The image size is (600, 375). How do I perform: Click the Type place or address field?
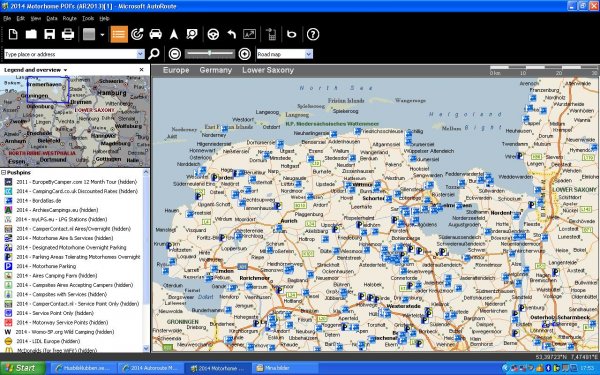pyautogui.click(x=71, y=54)
